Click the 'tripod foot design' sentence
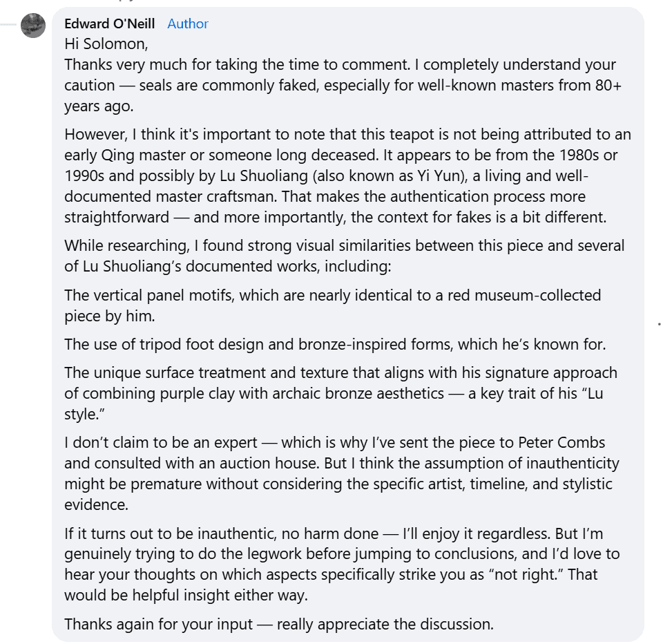This screenshot has height=644, width=663. coord(335,344)
